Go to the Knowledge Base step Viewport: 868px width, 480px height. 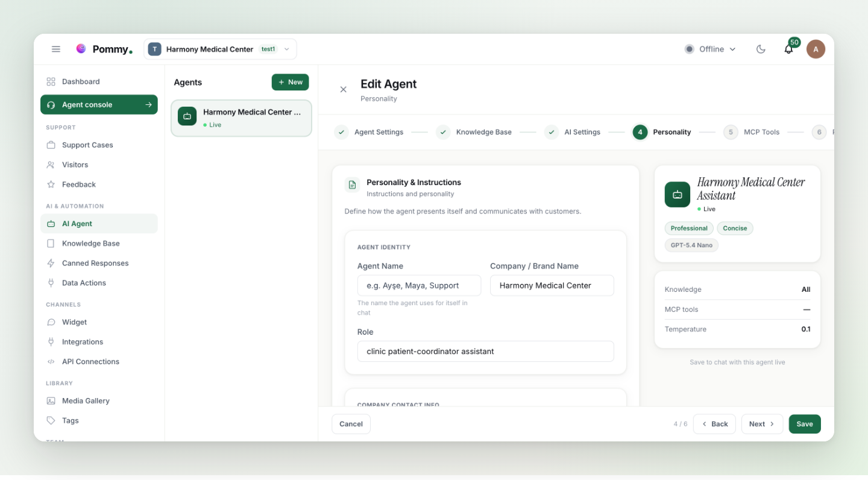[x=474, y=132]
